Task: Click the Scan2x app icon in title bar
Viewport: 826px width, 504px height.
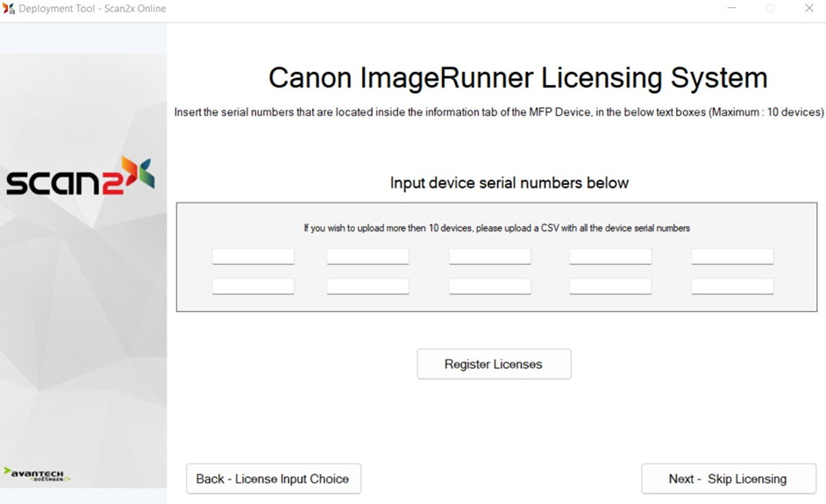Action: [9, 9]
